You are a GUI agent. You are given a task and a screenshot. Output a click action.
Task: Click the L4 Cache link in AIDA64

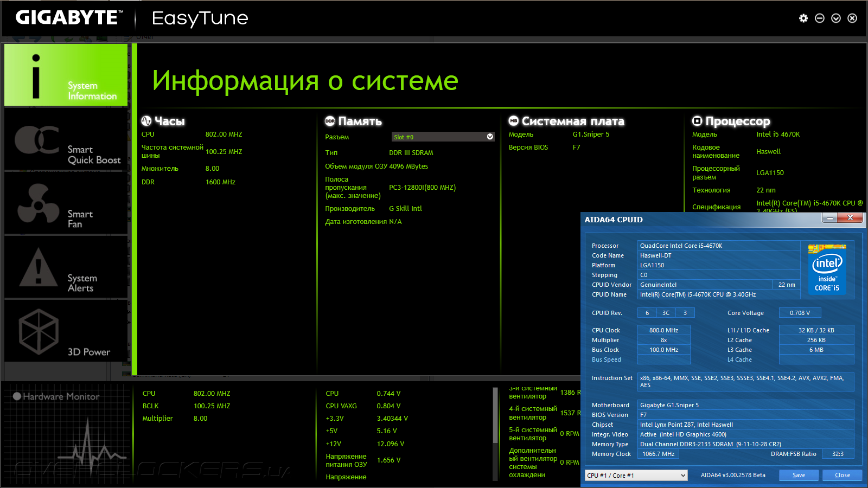[x=739, y=360]
